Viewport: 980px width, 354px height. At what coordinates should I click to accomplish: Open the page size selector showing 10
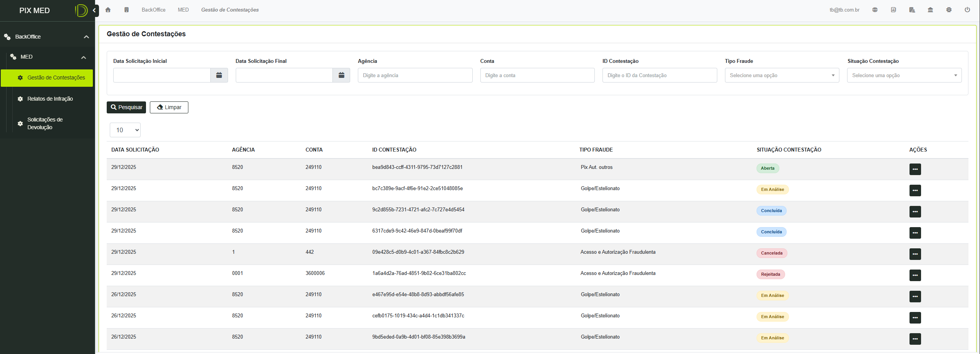[x=125, y=130]
